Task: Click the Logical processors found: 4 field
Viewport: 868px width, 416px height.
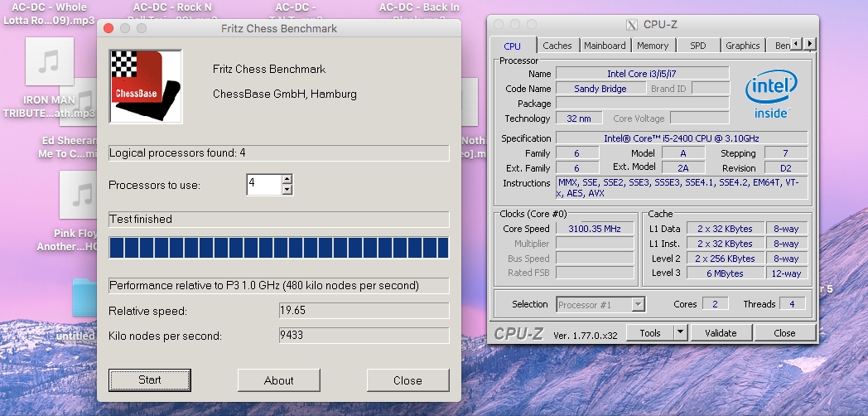Action: [279, 153]
